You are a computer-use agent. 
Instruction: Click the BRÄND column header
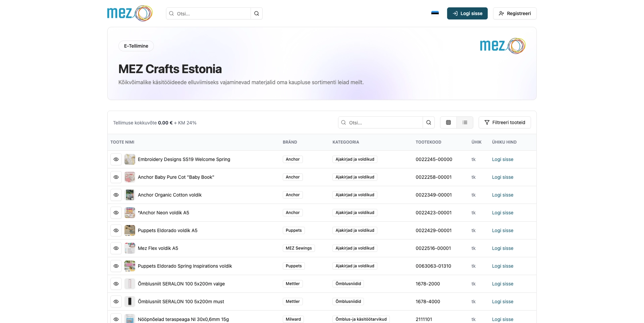pos(290,142)
